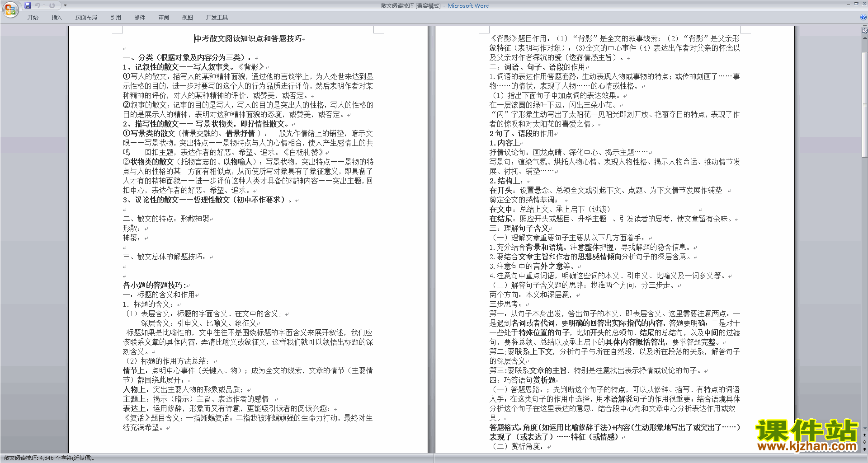Click line 三、散文总体的解题技巧：
Screen dimensions: 868x463
pos(164,257)
